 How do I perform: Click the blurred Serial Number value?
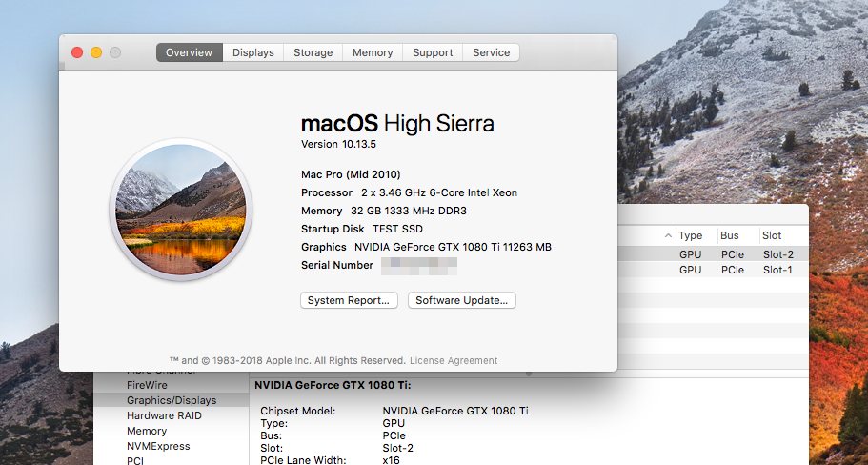pos(419,266)
